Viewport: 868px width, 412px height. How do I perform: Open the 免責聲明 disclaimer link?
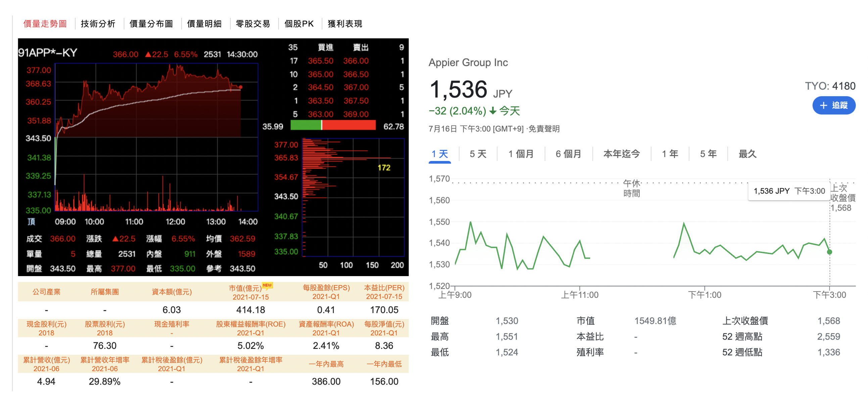pos(544,129)
